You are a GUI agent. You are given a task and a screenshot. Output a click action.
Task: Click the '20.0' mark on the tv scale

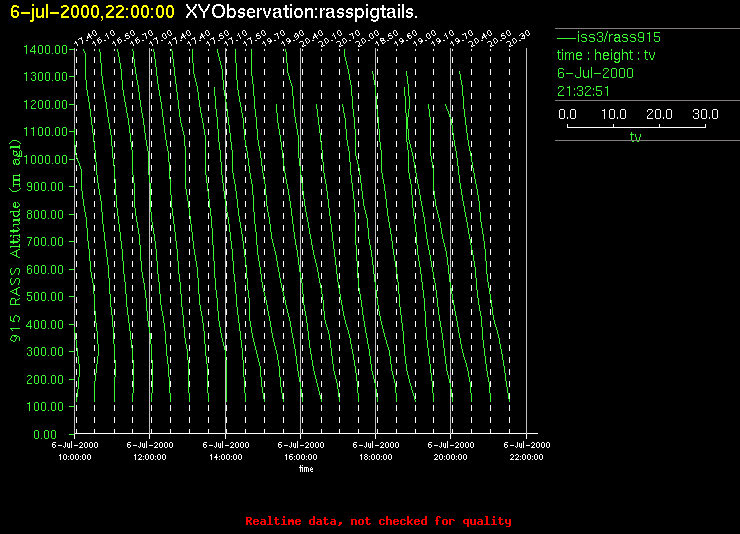pos(659,114)
